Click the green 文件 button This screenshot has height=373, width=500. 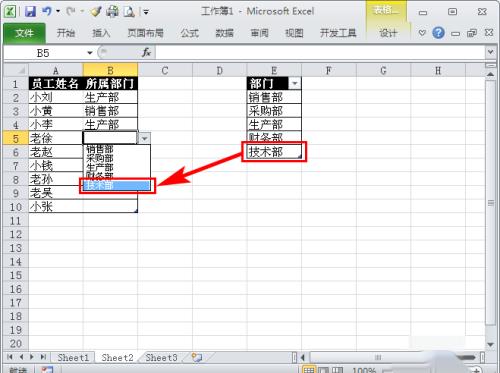24,33
